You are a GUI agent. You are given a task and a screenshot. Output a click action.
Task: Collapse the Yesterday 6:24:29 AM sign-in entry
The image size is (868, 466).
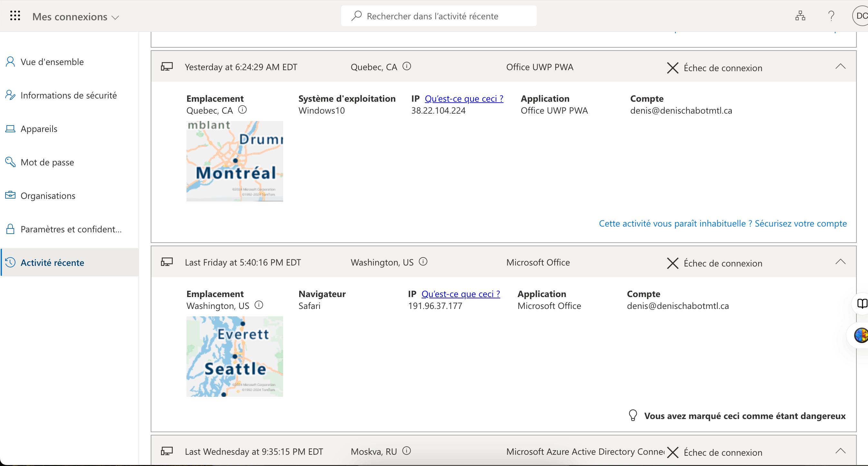point(840,66)
